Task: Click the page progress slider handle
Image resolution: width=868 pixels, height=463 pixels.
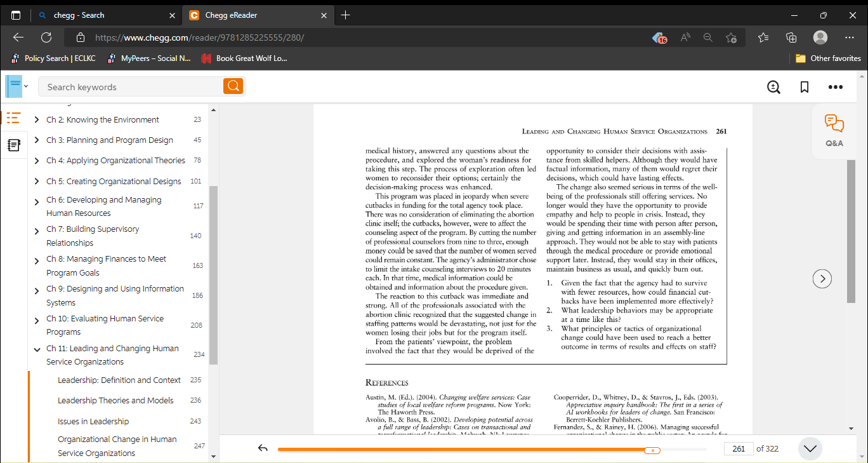Action: pos(652,450)
